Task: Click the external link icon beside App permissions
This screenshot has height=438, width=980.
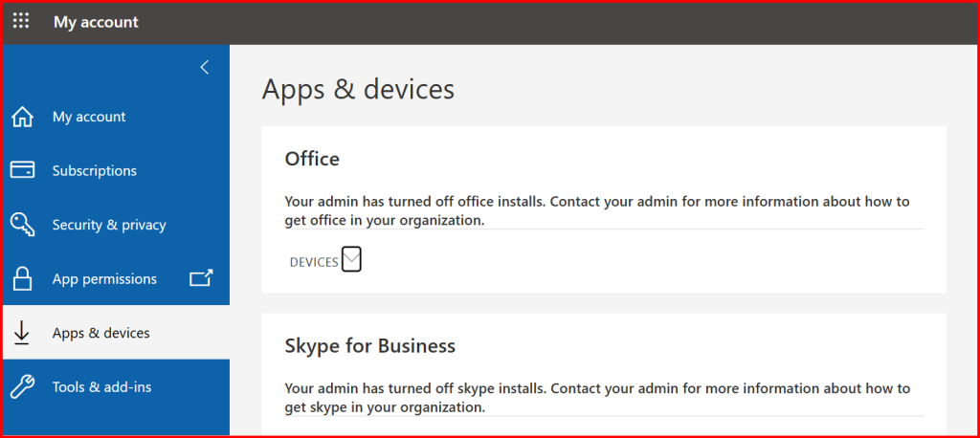Action: (201, 278)
